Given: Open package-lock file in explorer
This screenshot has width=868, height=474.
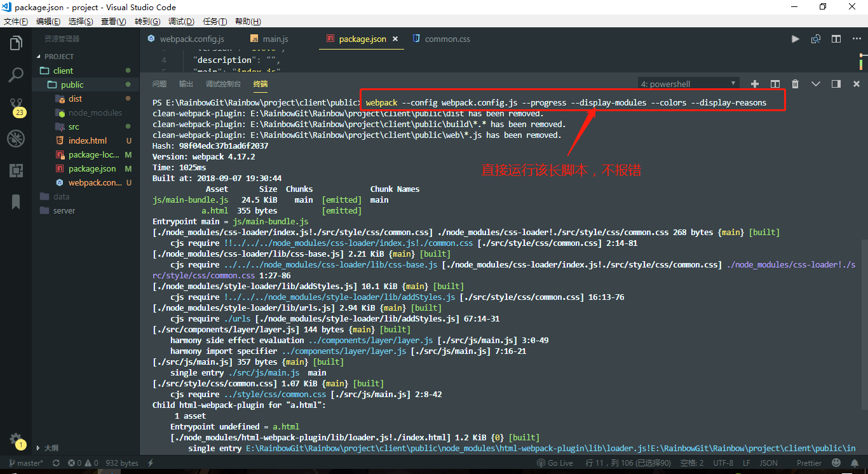Looking at the screenshot, I should pos(86,154).
